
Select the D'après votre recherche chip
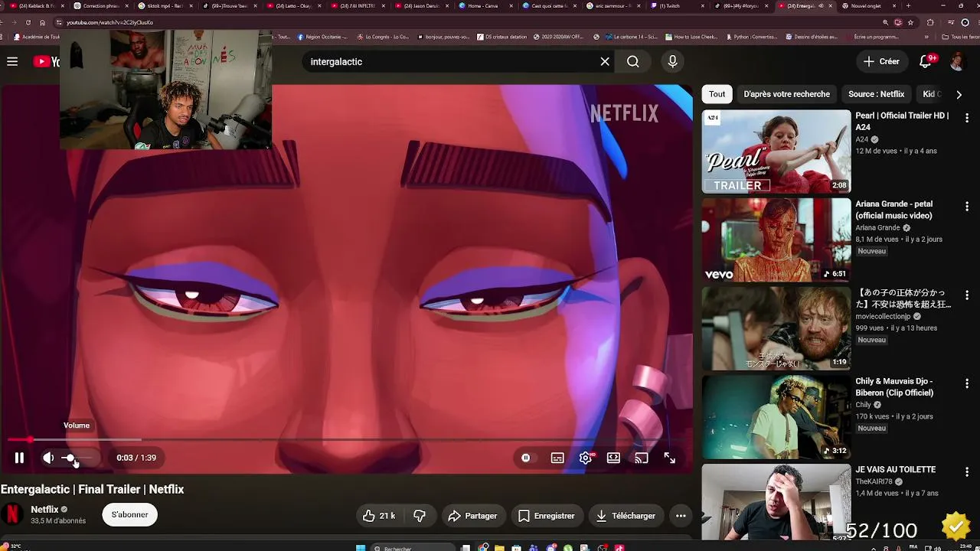(786, 94)
